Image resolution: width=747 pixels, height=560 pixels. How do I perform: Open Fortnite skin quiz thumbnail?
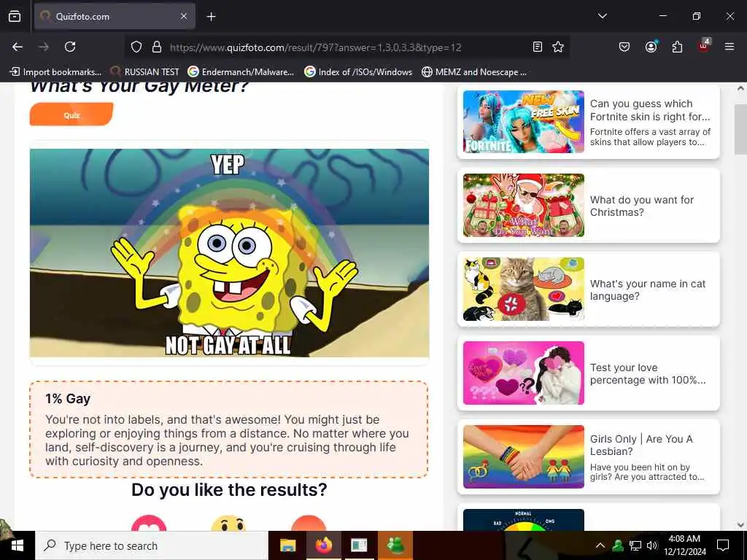[x=524, y=122]
